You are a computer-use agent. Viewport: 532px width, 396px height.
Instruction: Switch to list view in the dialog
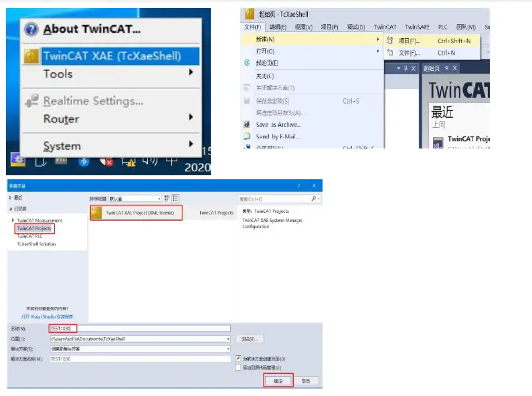point(175,199)
